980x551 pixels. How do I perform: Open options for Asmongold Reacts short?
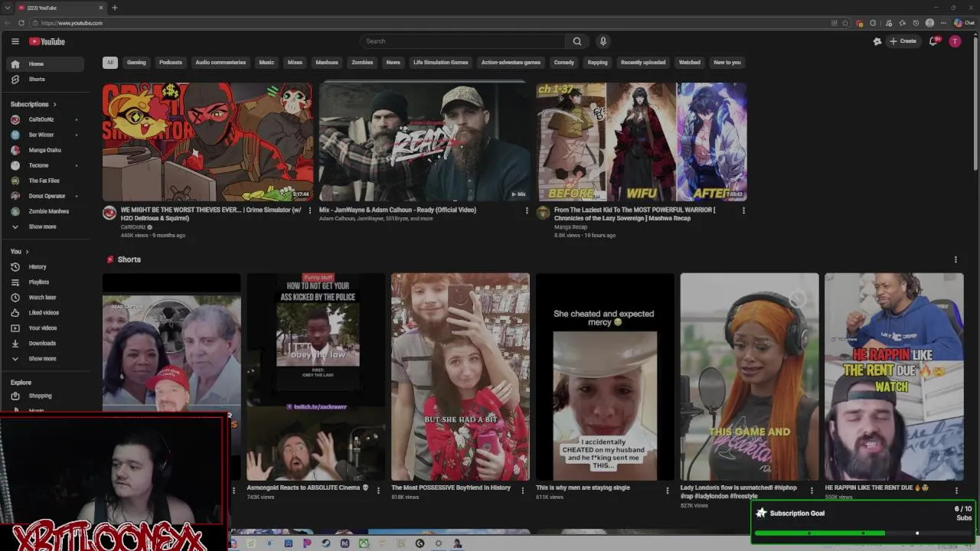coord(377,490)
